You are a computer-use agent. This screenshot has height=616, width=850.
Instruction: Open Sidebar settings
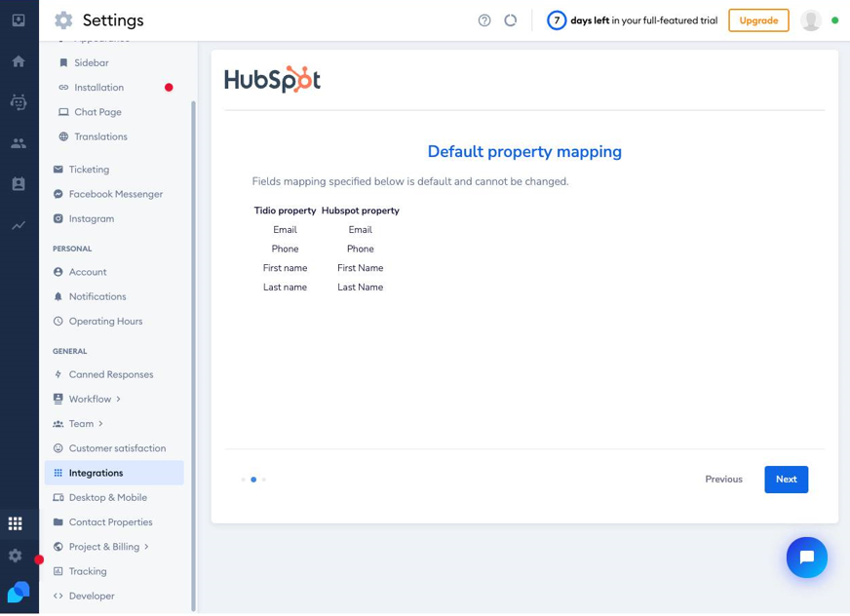tap(91, 63)
